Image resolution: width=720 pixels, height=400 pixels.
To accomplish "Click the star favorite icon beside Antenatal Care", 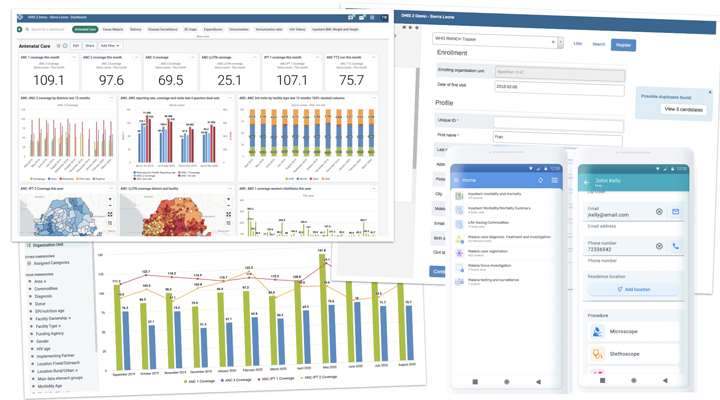I will click(59, 46).
